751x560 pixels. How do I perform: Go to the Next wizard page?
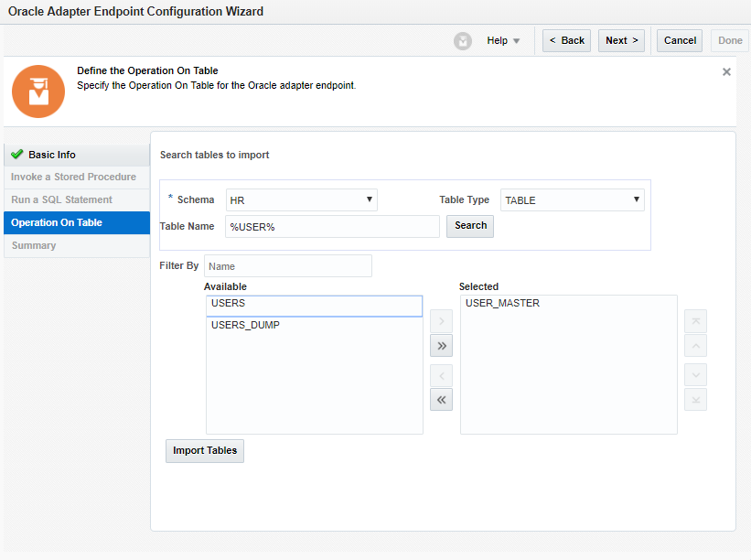pyautogui.click(x=622, y=41)
